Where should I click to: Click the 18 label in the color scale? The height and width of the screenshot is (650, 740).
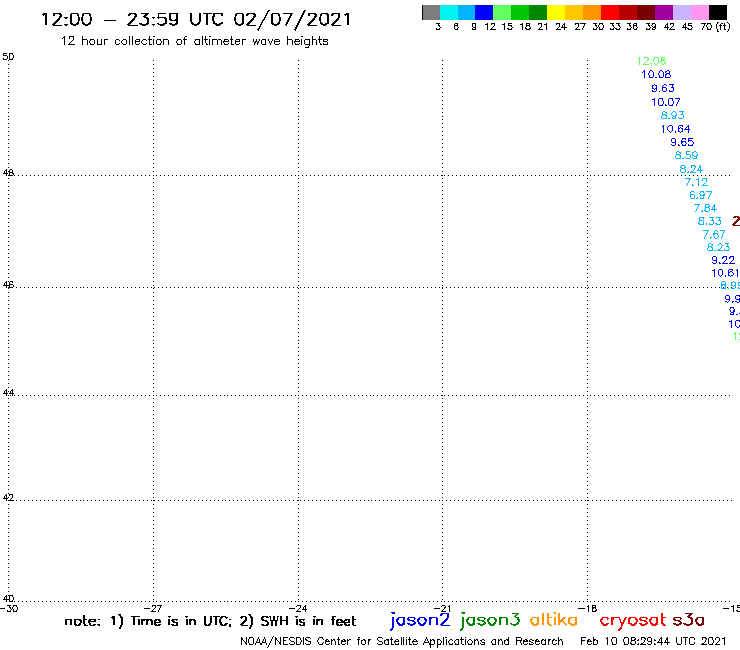point(525,27)
